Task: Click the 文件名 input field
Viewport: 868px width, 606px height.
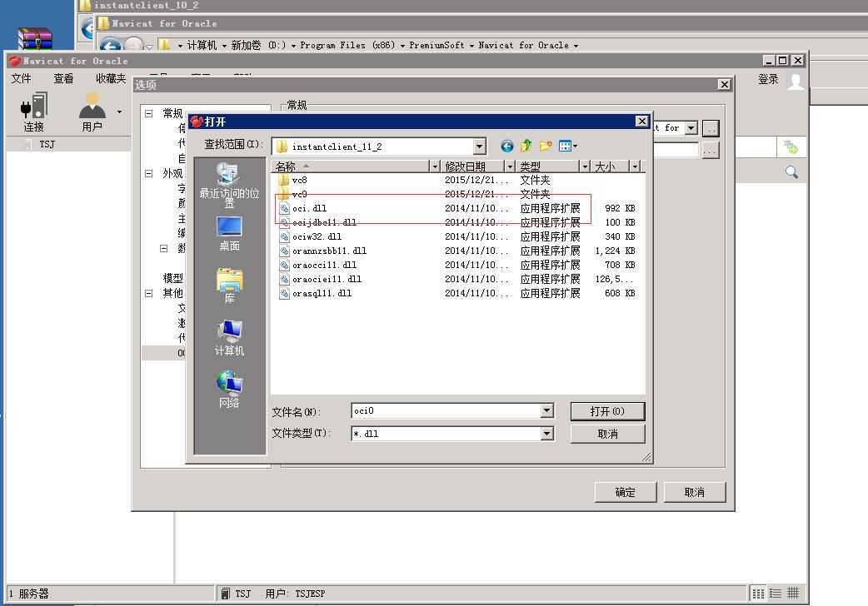Action: tap(446, 410)
